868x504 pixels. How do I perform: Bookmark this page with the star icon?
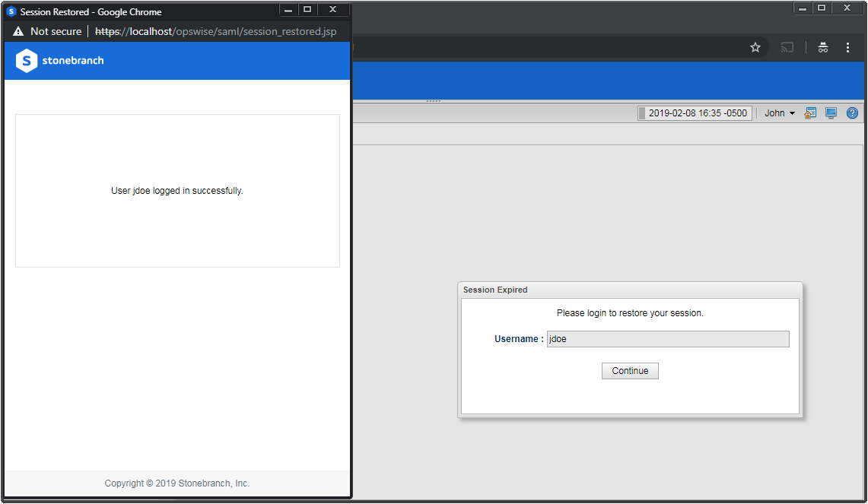[x=755, y=47]
